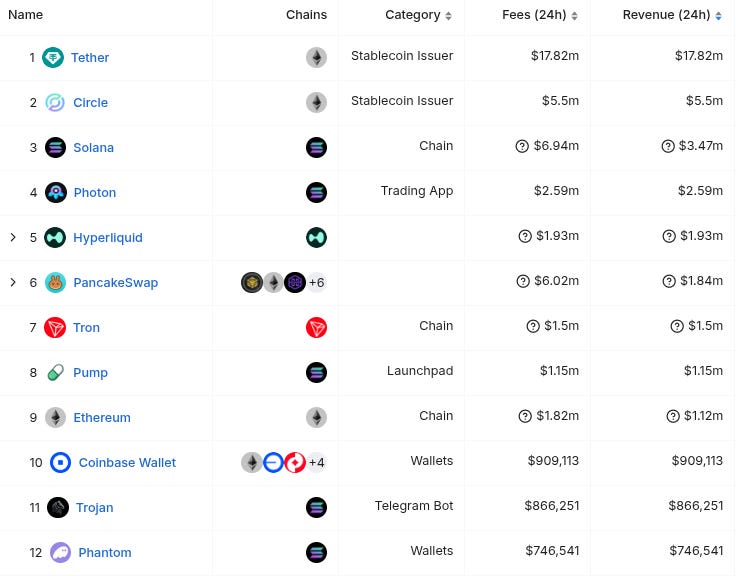Click the BNB chain icon in PancakeSwap row

click(x=252, y=283)
